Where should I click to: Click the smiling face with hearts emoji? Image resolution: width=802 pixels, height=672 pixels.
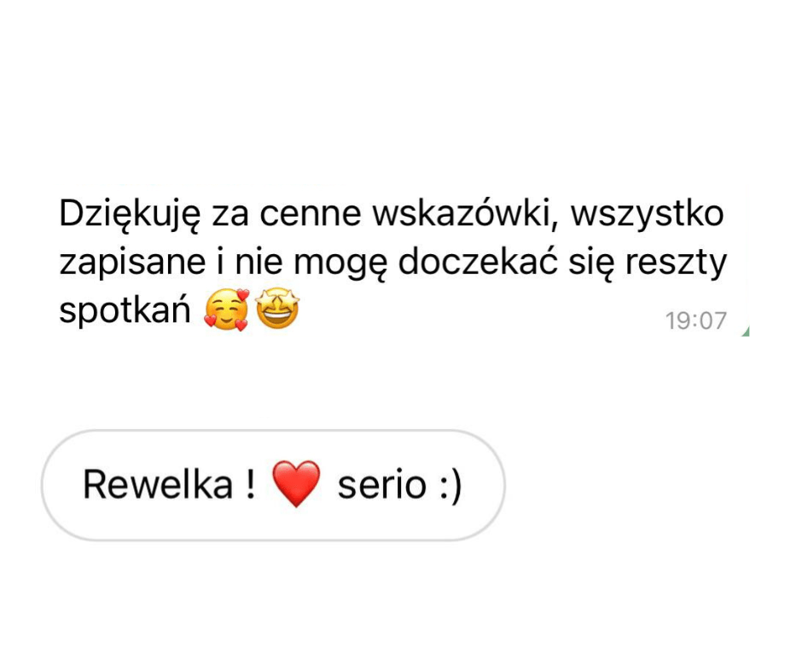(x=226, y=310)
